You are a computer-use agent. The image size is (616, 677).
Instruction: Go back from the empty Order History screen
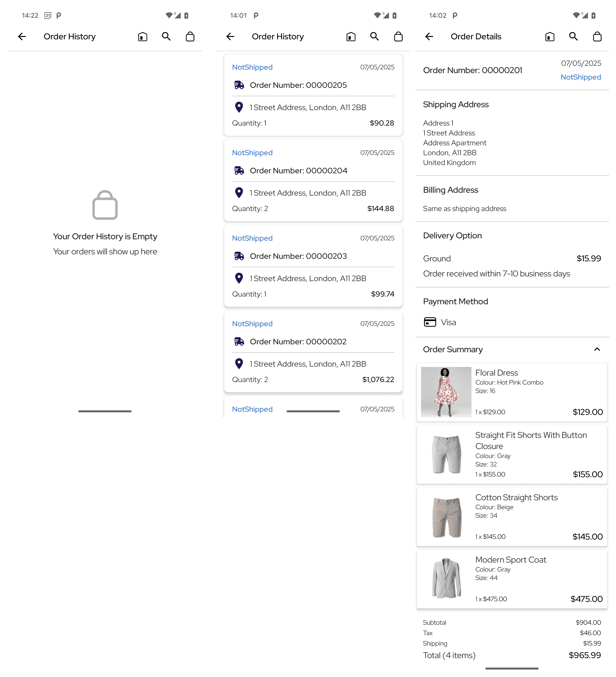click(x=22, y=37)
